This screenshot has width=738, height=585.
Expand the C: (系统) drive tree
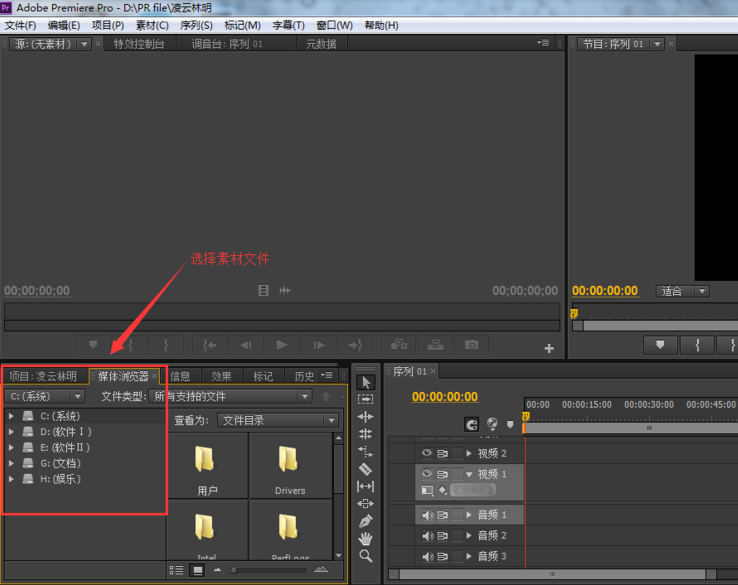coord(11,416)
